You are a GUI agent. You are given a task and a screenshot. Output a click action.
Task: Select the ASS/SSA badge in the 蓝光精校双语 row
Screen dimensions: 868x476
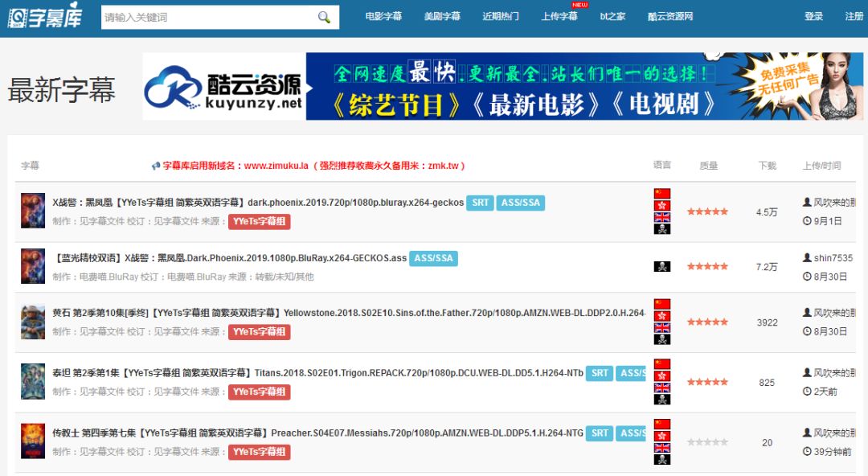[x=433, y=258]
